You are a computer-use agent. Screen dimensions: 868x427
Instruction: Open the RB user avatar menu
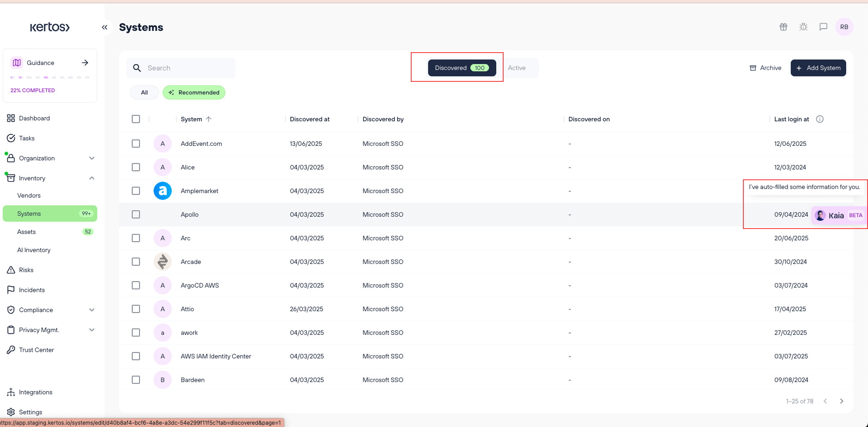click(844, 27)
